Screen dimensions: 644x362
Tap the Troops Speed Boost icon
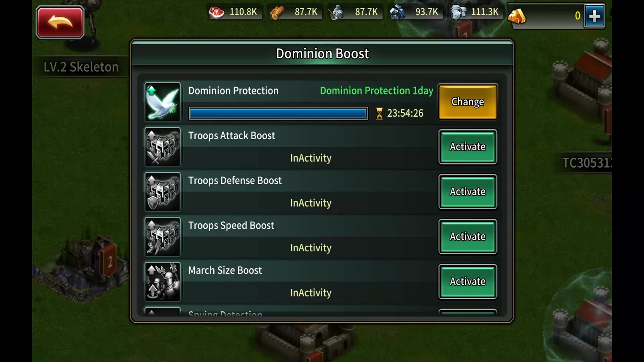tap(163, 237)
